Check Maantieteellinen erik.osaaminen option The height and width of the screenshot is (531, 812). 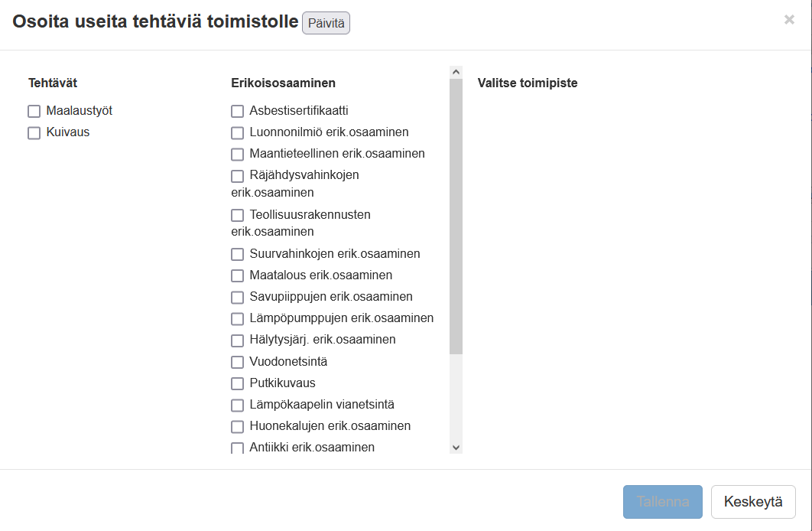point(238,155)
